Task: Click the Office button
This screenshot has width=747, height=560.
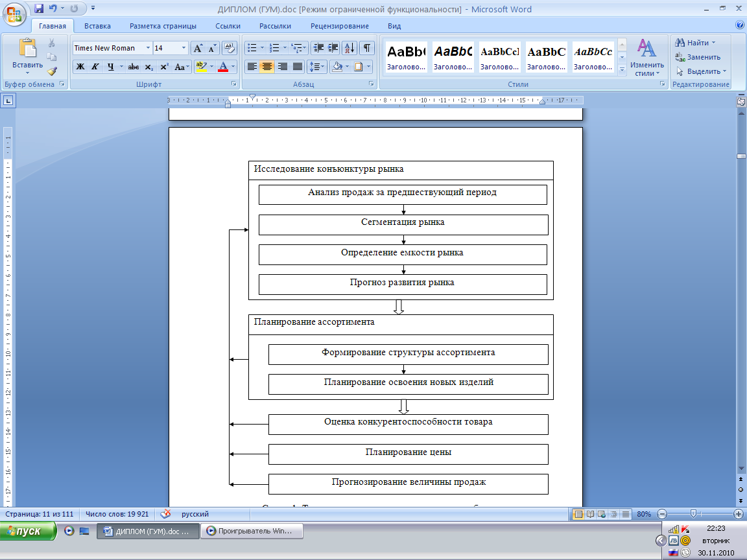Action: coord(14,14)
